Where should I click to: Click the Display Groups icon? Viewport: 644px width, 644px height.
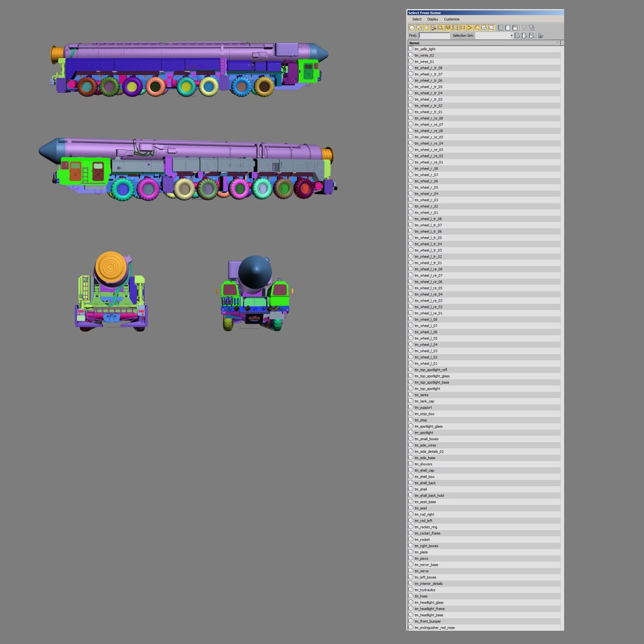click(455, 27)
